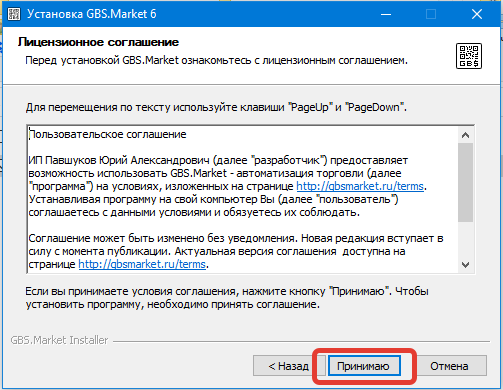Click the license scrollbar thumb
Image resolution: width=503 pixels, height=390 pixels.
tap(465, 182)
